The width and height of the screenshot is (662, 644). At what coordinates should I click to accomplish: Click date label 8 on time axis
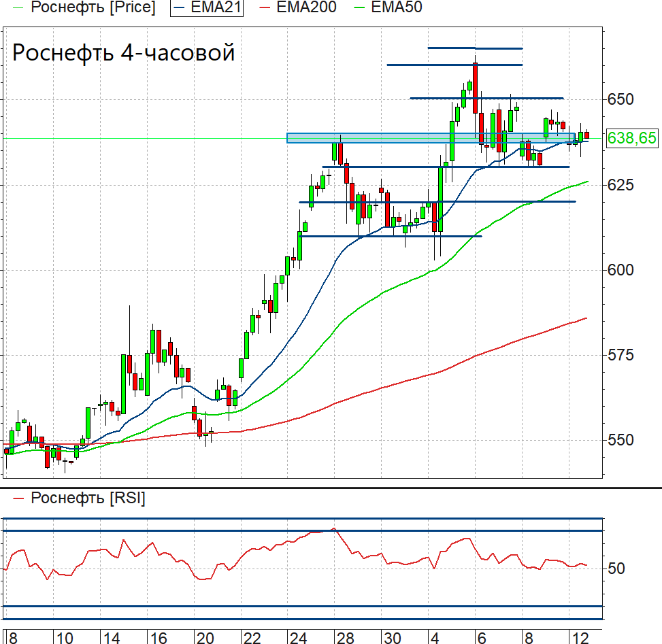(x=13, y=638)
